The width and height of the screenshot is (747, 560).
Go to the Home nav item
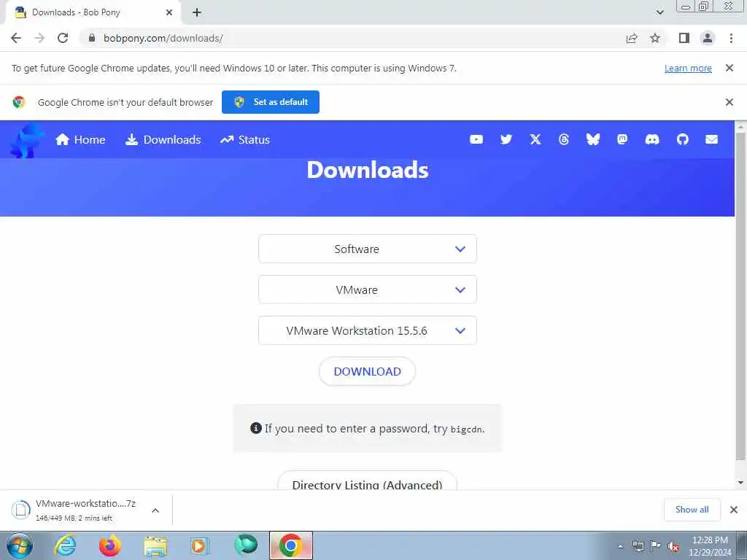click(80, 139)
